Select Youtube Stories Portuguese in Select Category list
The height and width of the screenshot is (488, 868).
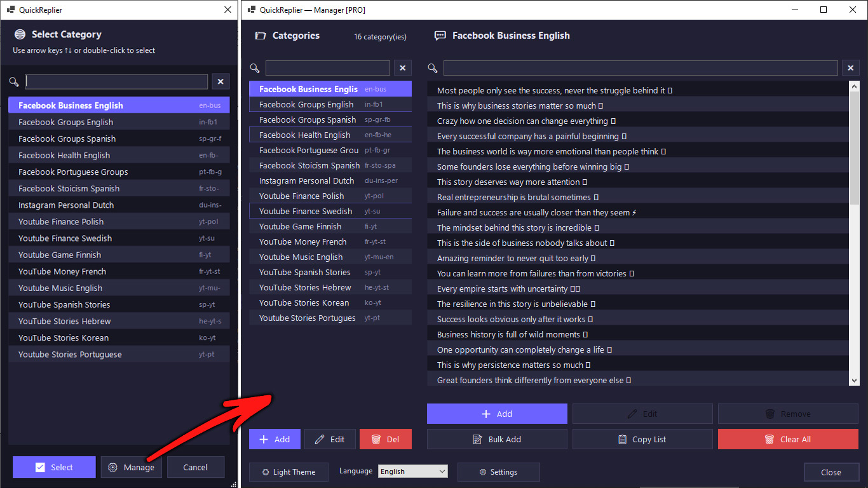tap(119, 354)
